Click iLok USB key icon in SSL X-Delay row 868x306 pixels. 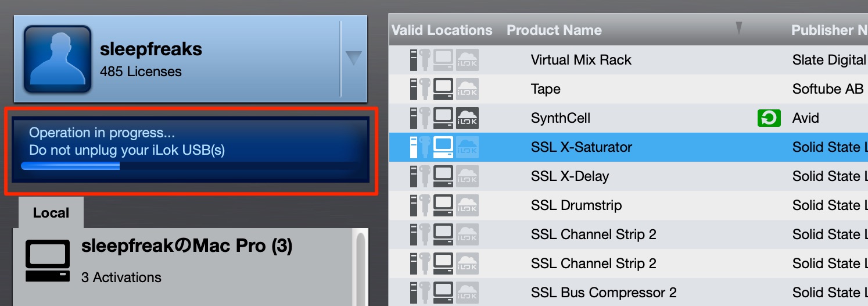point(426,176)
